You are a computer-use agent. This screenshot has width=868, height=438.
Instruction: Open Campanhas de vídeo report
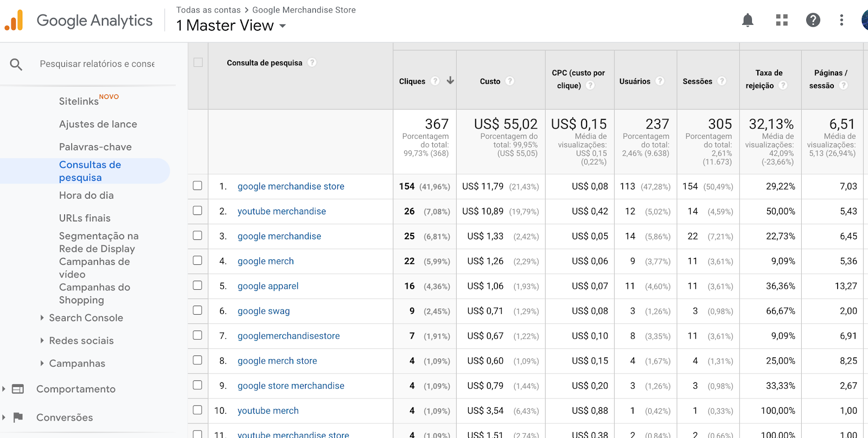click(x=94, y=268)
